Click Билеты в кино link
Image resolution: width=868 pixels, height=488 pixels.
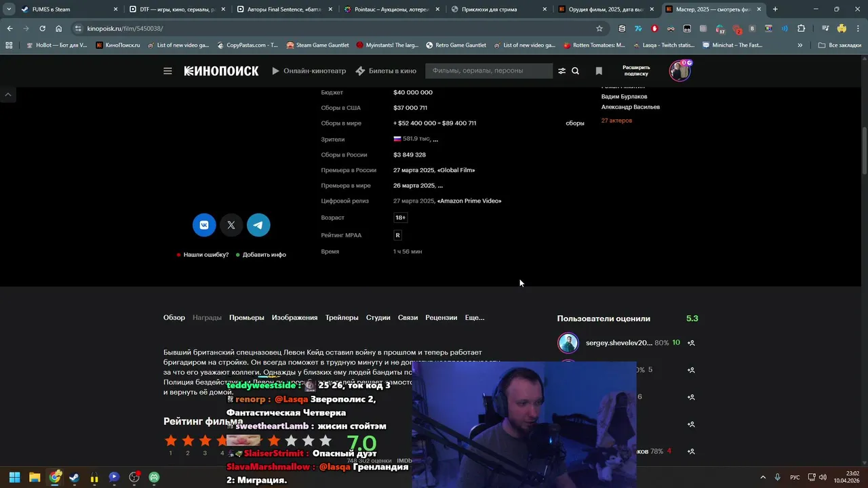tap(386, 70)
